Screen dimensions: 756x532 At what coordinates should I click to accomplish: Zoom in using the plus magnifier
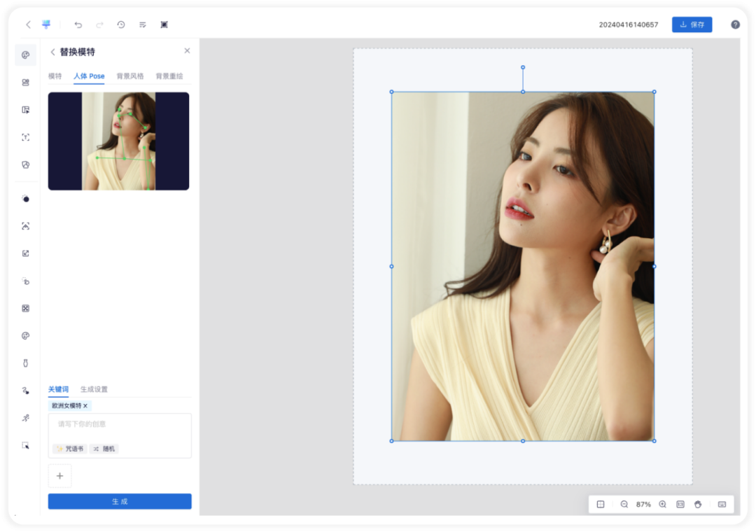(662, 504)
